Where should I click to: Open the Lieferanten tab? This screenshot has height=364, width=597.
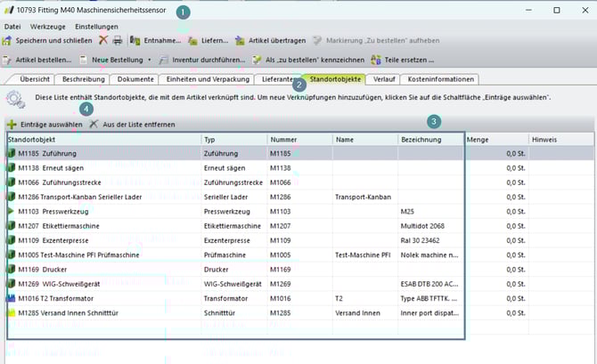[x=277, y=79]
